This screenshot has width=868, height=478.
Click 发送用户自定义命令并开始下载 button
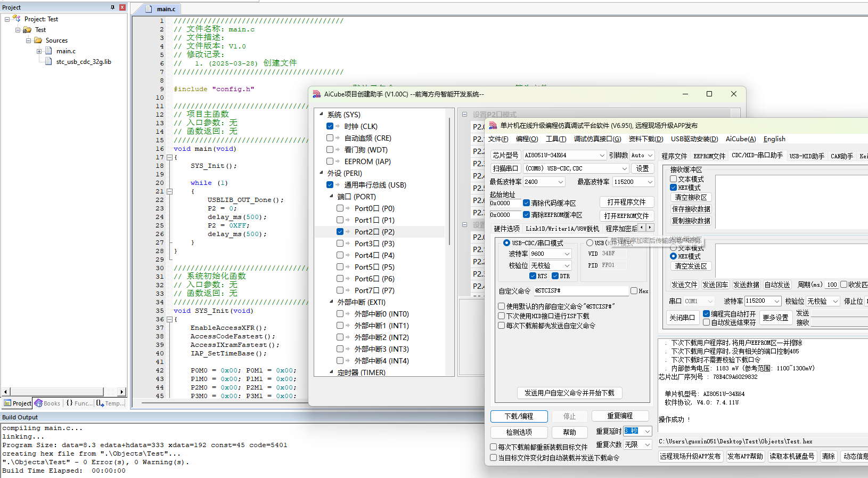[569, 393]
